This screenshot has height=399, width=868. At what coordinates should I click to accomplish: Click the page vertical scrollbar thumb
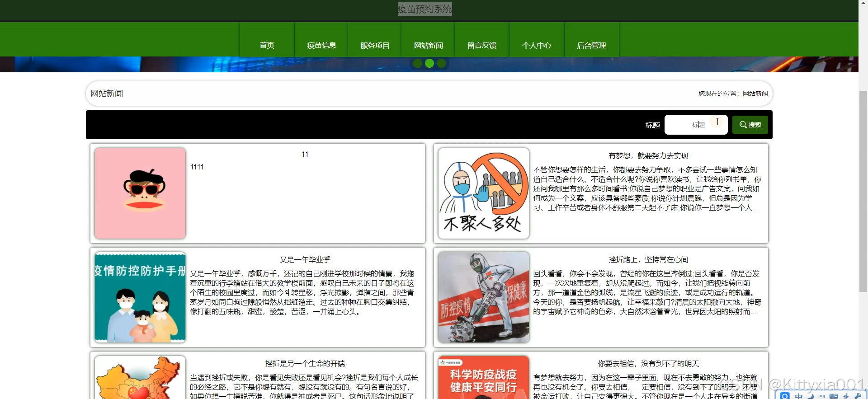(863, 190)
